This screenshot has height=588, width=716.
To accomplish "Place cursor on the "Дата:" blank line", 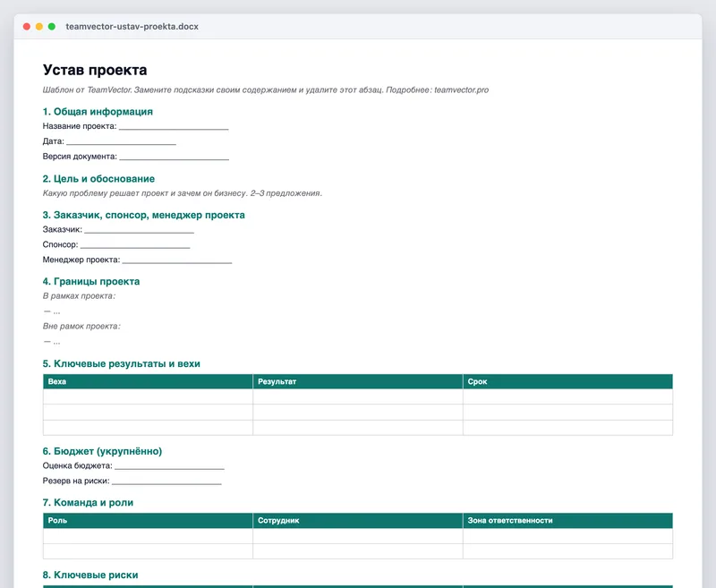I will coord(121,141).
